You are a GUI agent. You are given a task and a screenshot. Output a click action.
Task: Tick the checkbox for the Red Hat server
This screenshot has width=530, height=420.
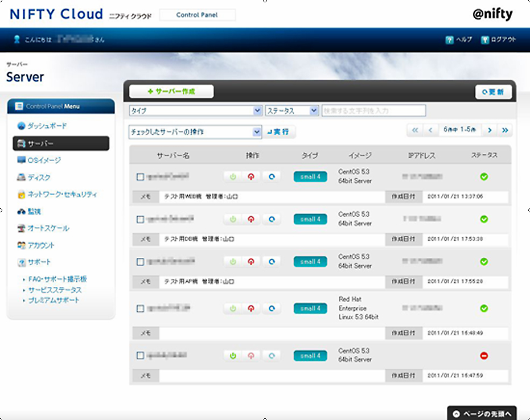(140, 308)
